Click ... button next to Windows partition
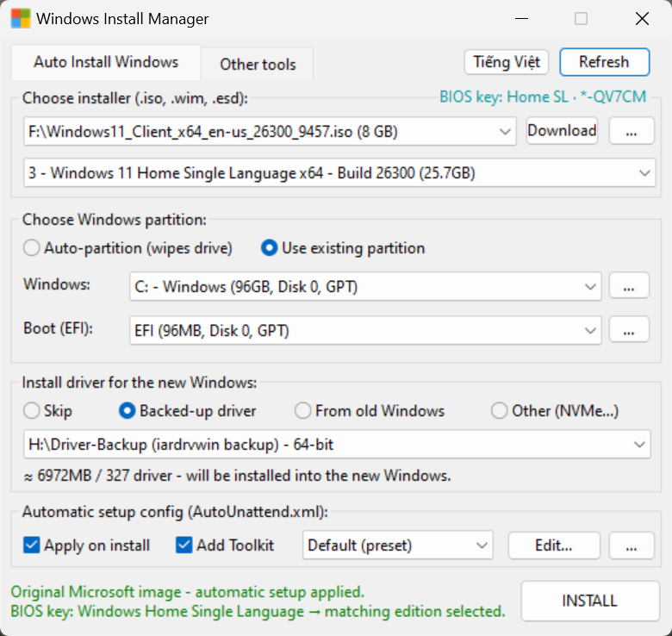This screenshot has width=672, height=636. point(629,285)
